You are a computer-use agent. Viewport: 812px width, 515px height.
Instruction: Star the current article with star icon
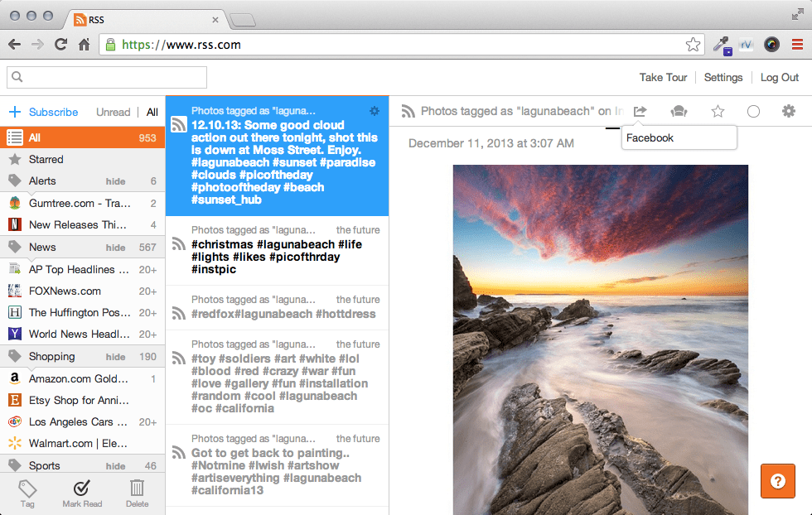pyautogui.click(x=718, y=111)
